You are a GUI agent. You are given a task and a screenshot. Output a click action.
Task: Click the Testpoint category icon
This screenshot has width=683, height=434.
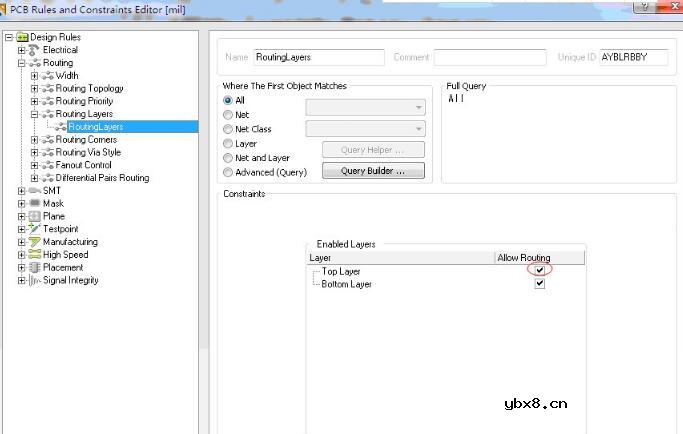tap(34, 229)
